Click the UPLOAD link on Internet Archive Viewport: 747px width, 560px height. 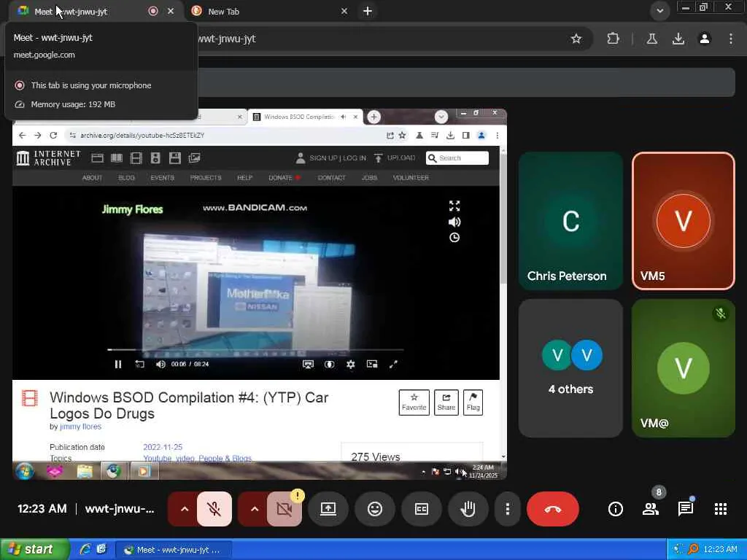[395, 158]
